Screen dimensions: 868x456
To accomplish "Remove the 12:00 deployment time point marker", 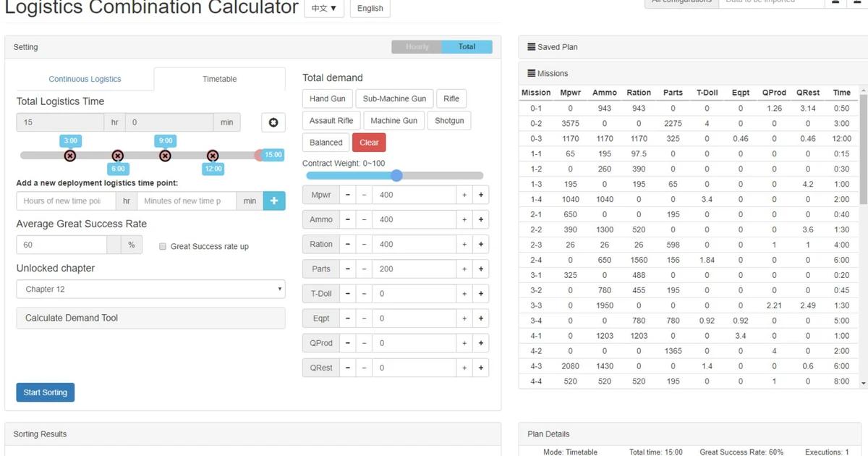I will click(x=213, y=156).
